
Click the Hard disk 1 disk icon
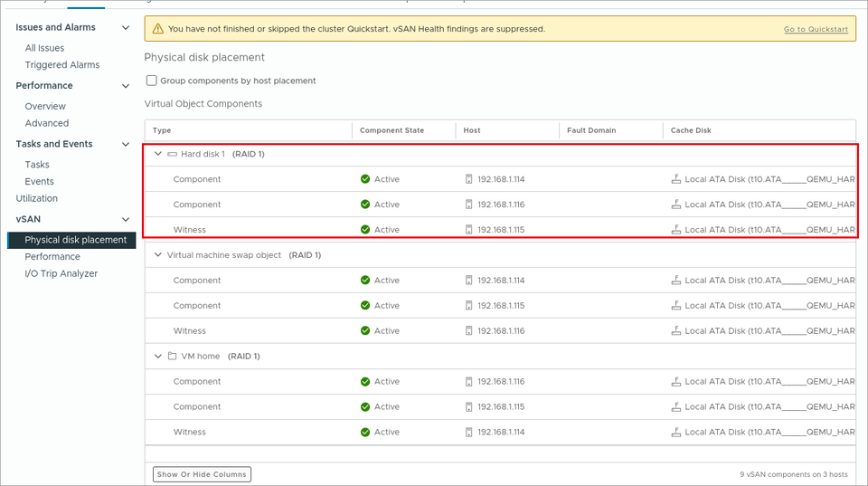pos(172,154)
